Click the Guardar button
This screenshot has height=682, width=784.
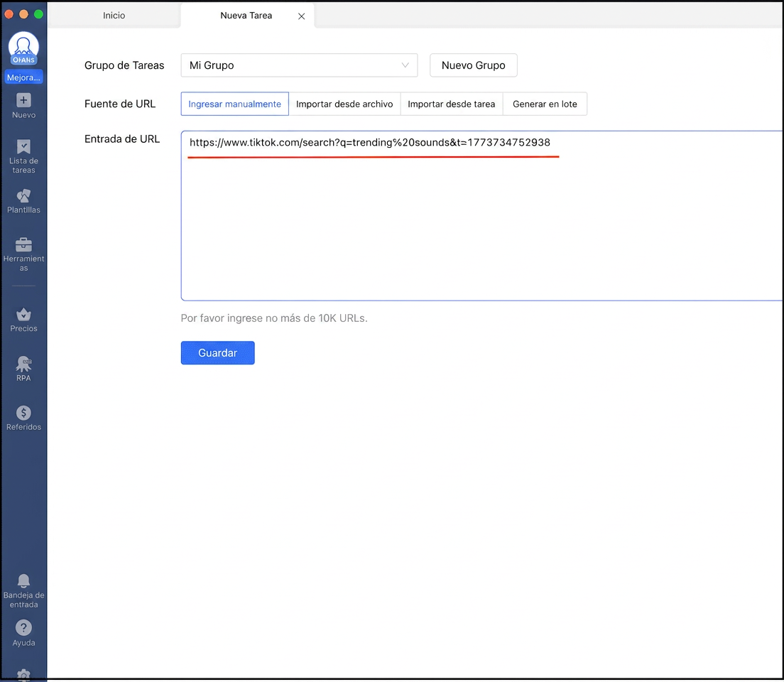(x=217, y=353)
